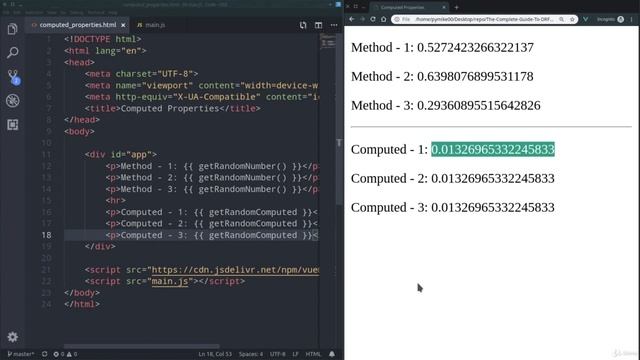Screen dimensions: 640x360
Task: Click the browser Back button
Action: coord(352,19)
